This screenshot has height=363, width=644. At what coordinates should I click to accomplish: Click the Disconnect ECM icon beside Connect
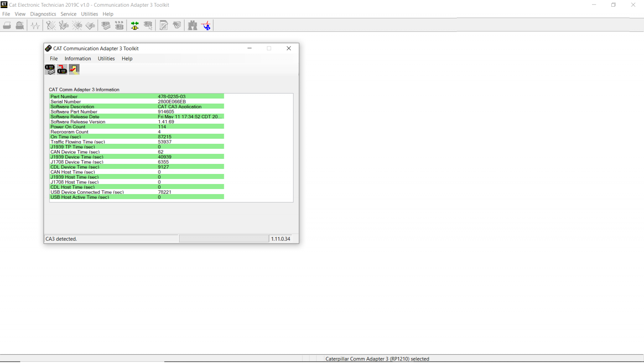148,25
